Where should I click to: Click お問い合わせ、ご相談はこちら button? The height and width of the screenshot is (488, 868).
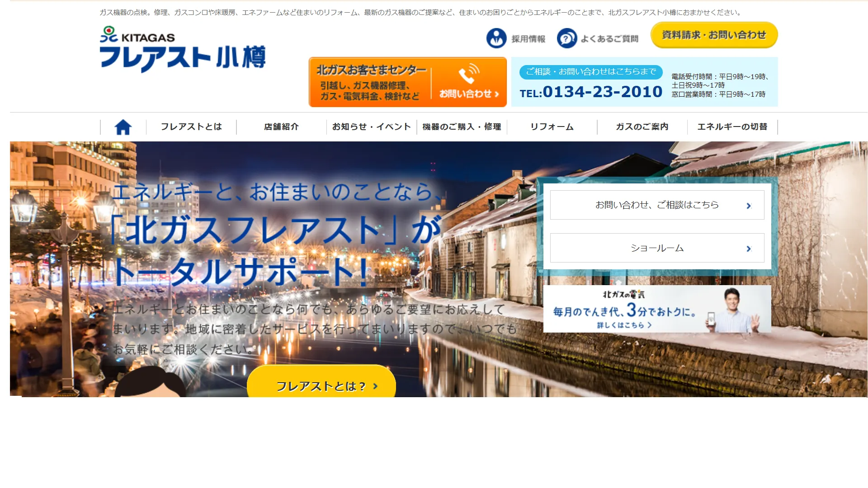click(x=657, y=205)
